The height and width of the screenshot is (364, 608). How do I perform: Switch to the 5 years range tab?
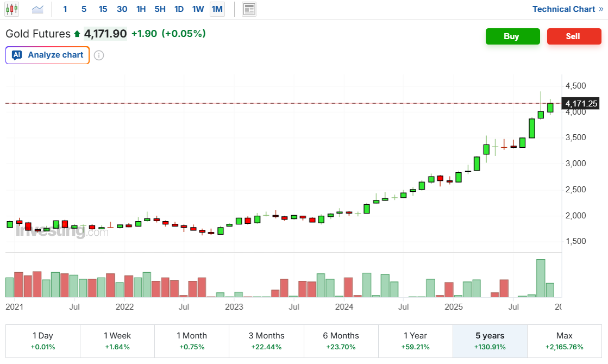tap(490, 341)
